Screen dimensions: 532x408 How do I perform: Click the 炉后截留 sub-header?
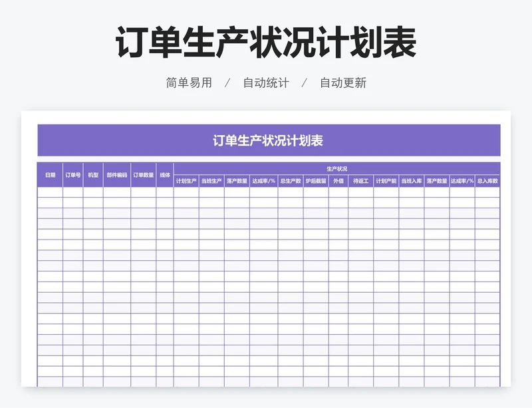coord(316,181)
